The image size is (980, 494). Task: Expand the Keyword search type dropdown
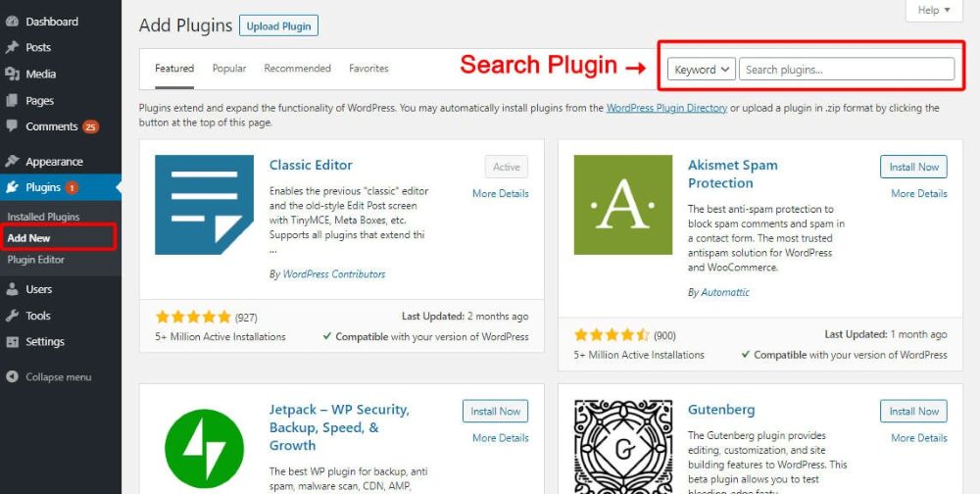coord(702,70)
